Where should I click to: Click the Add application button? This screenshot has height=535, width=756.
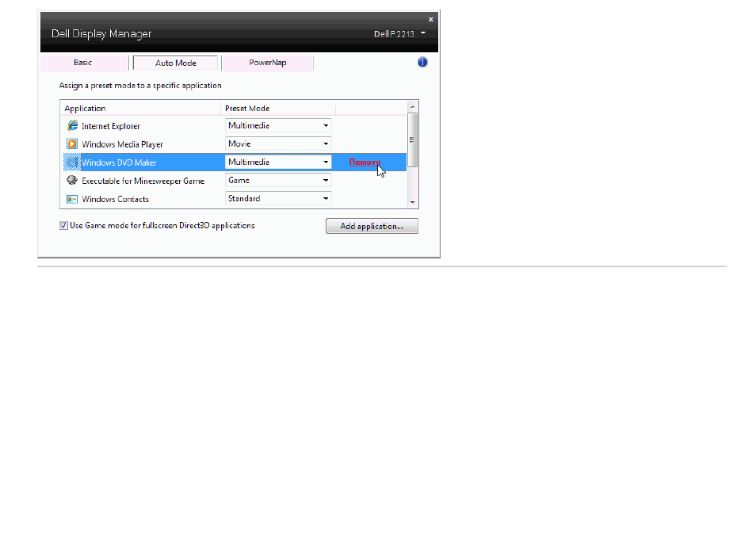click(x=372, y=226)
